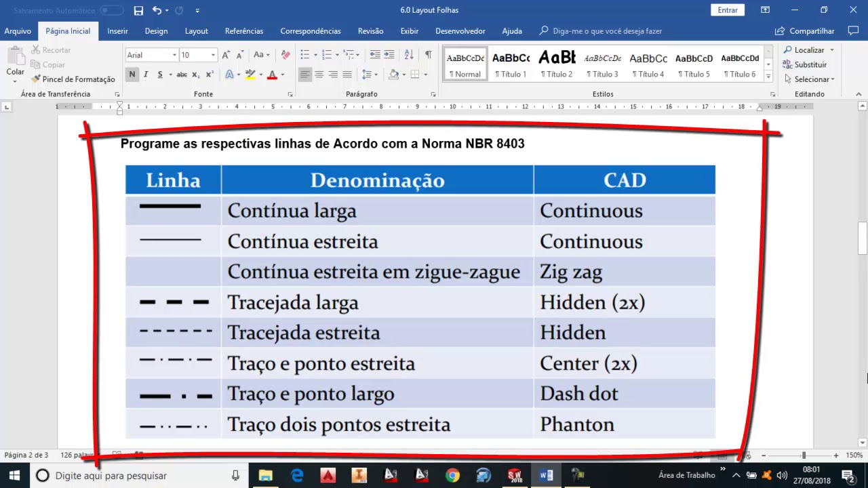Click the bullet list icon
Screen dimensions: 868x488
(x=305, y=55)
